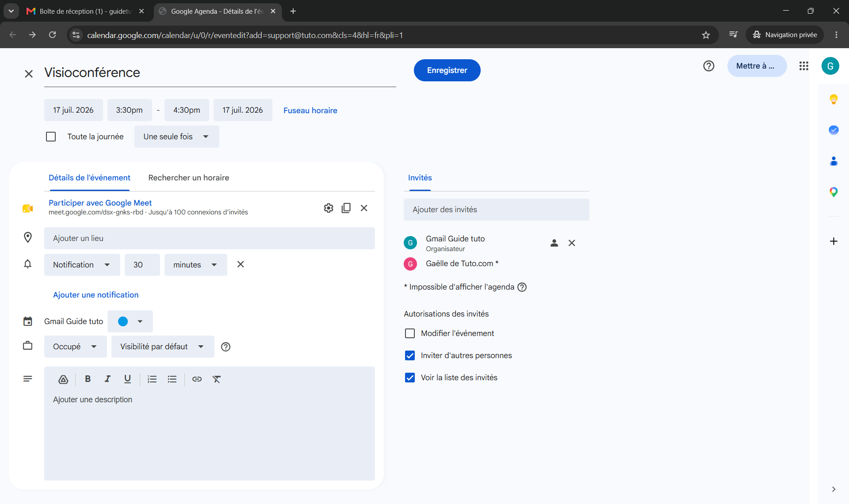Image resolution: width=849 pixels, height=504 pixels.
Task: Open the browser tab search dropdown
Action: pyautogui.click(x=11, y=11)
